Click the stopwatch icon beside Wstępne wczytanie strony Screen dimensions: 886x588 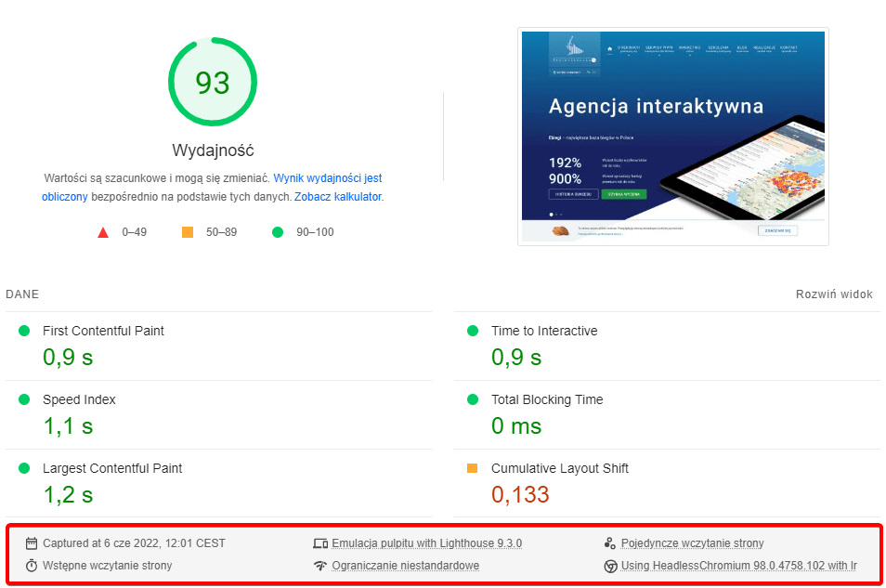(32, 566)
